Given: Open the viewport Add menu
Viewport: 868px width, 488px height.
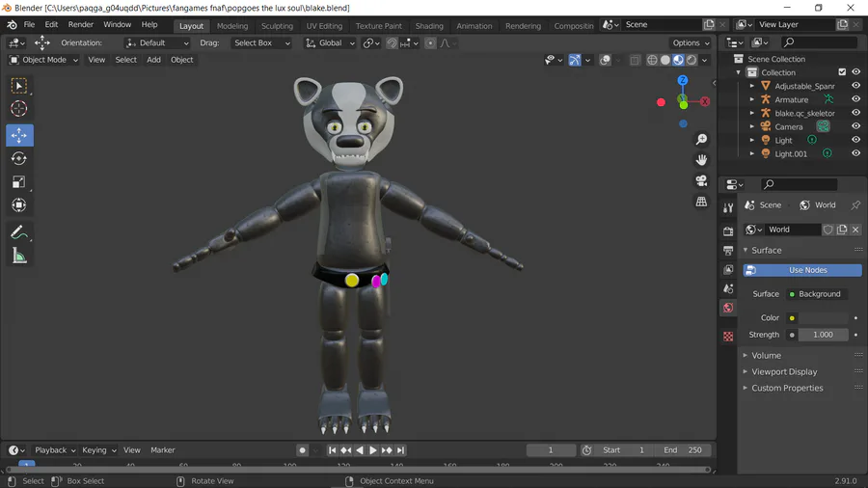Looking at the screenshot, I should coord(153,60).
